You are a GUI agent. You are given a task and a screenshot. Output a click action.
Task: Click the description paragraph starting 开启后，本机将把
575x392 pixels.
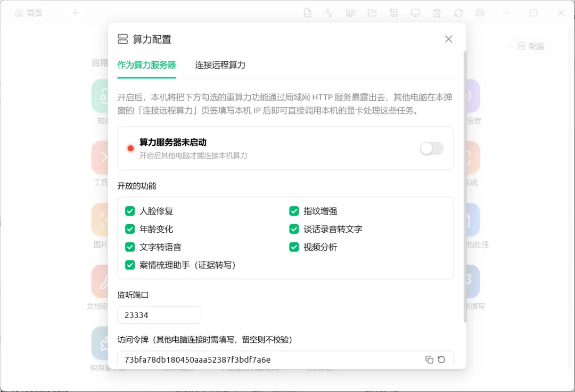285,104
